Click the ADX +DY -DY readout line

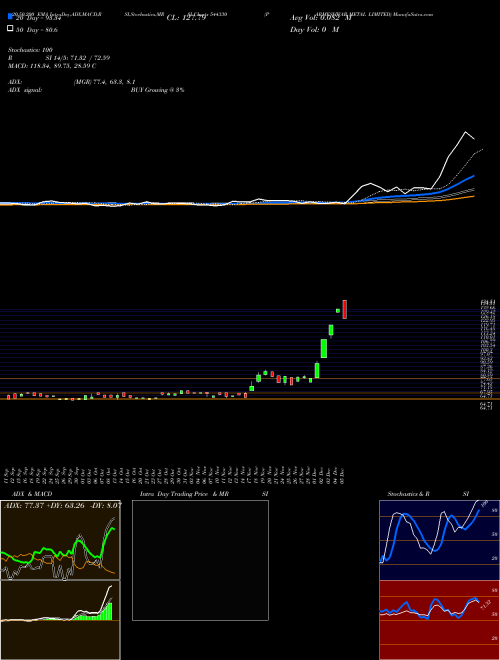tap(63, 505)
